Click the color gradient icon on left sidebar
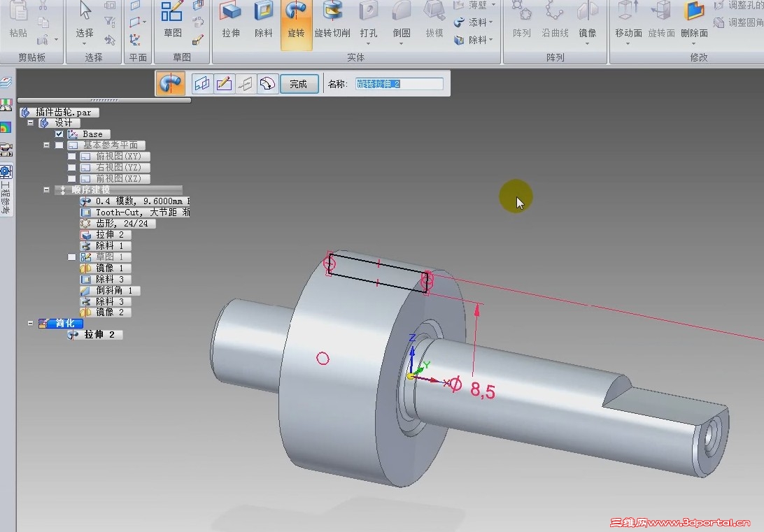This screenshot has width=764, height=532. [x=6, y=127]
